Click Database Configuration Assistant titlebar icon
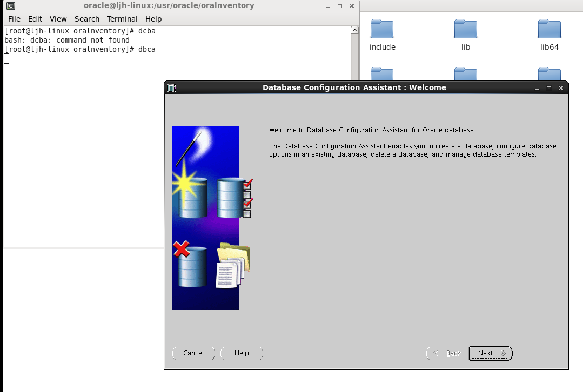 [x=172, y=87]
